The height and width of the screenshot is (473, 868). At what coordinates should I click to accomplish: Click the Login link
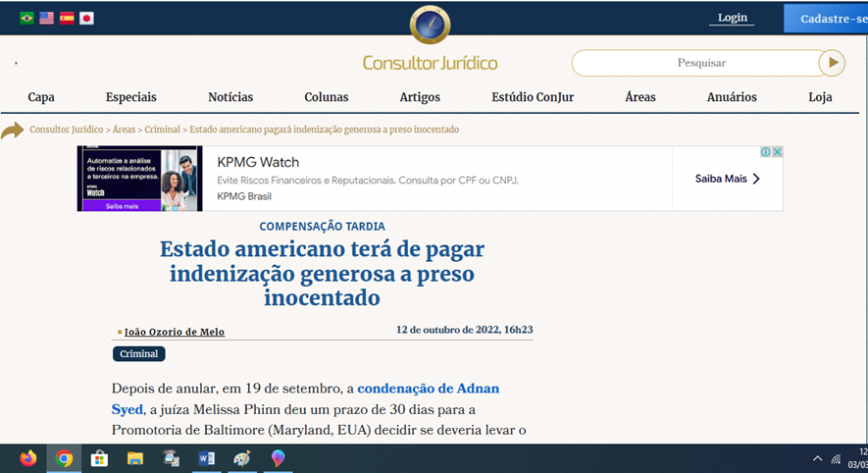[x=732, y=18]
